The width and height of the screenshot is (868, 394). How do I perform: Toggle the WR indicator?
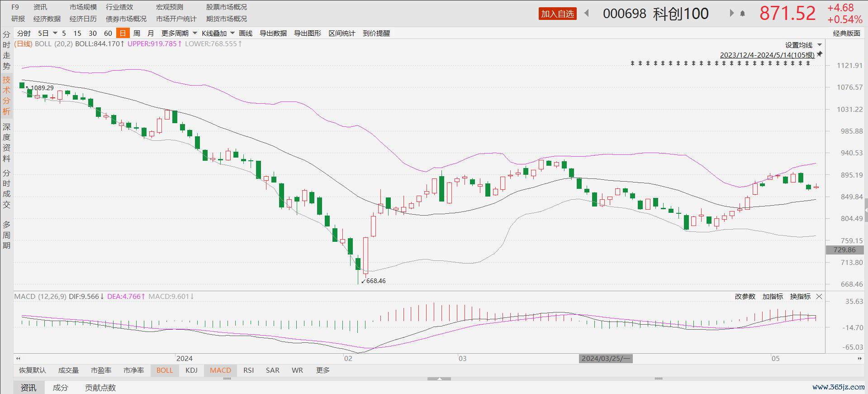pos(297,370)
